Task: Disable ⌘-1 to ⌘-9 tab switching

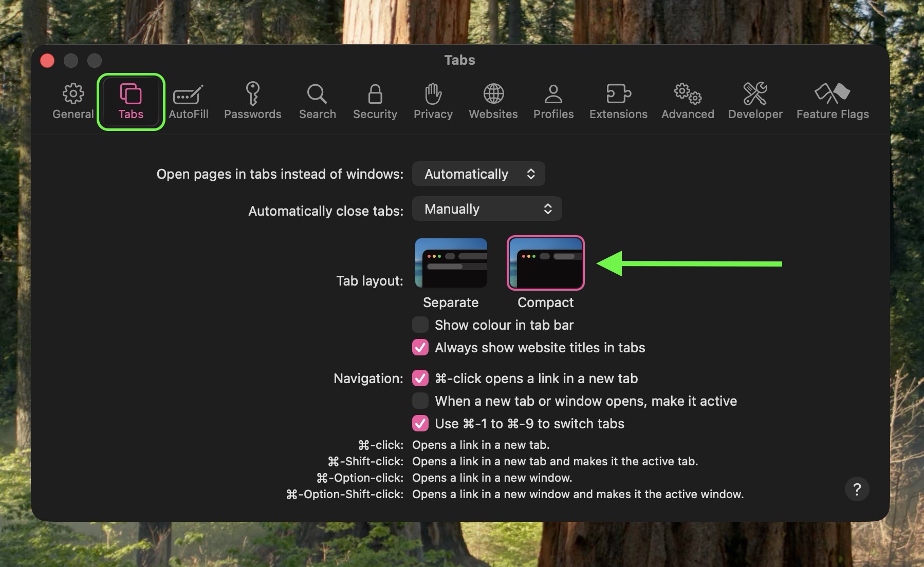Action: click(x=420, y=424)
